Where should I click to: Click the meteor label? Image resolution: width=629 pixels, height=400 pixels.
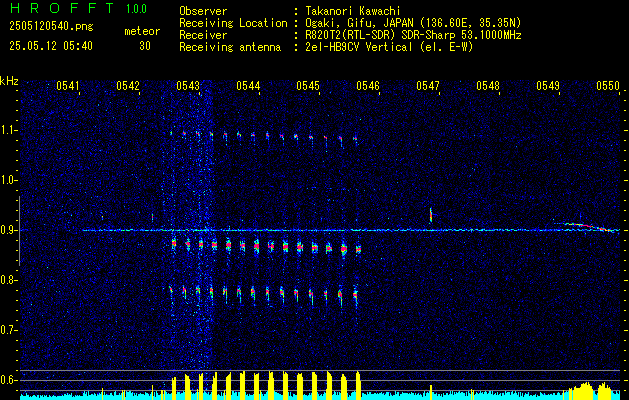tap(142, 31)
